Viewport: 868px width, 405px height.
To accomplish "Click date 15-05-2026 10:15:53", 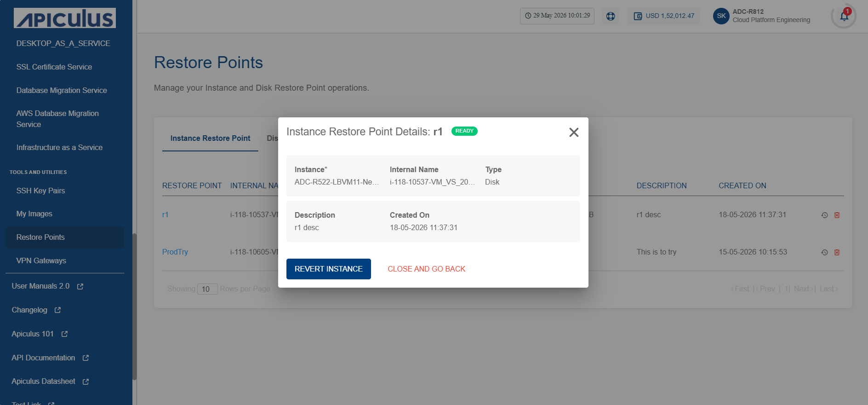I will click(x=753, y=252).
